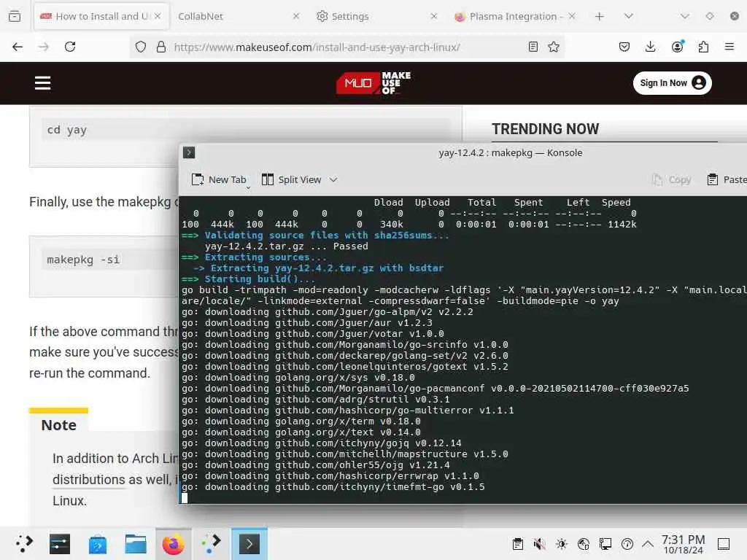Go back in Firefox history

pyautogui.click(x=18, y=47)
